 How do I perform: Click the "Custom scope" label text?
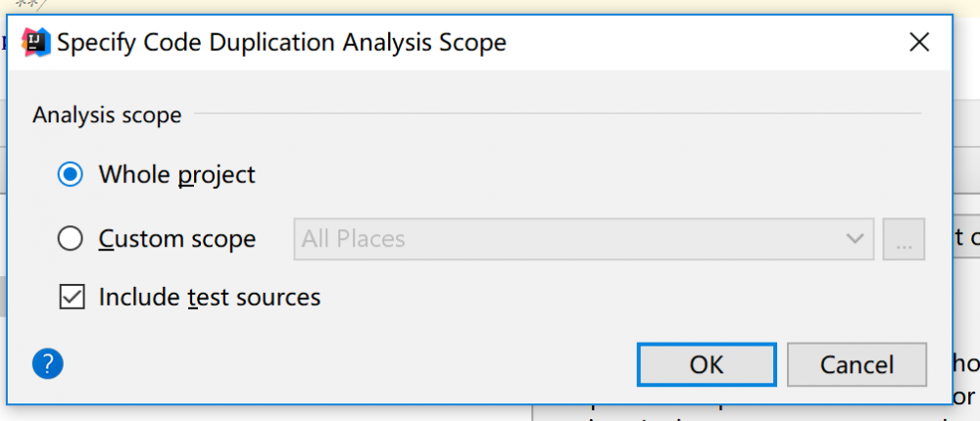point(176,239)
